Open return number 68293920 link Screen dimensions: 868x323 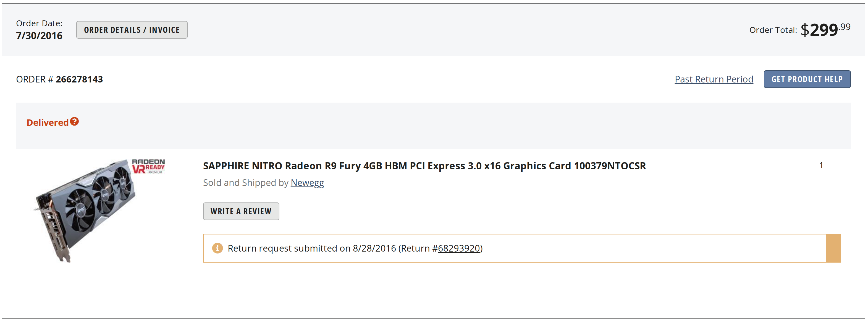459,248
